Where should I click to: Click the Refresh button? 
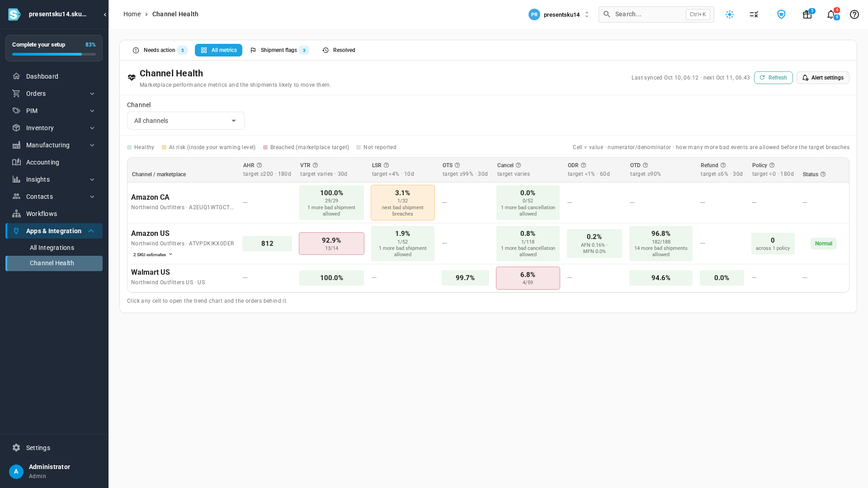[x=773, y=78]
